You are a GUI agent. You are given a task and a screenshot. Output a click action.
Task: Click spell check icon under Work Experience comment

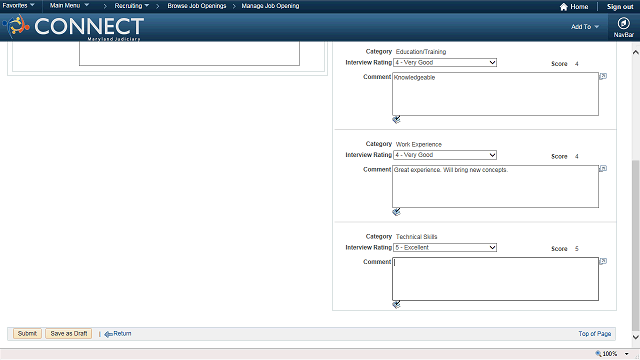(x=396, y=212)
